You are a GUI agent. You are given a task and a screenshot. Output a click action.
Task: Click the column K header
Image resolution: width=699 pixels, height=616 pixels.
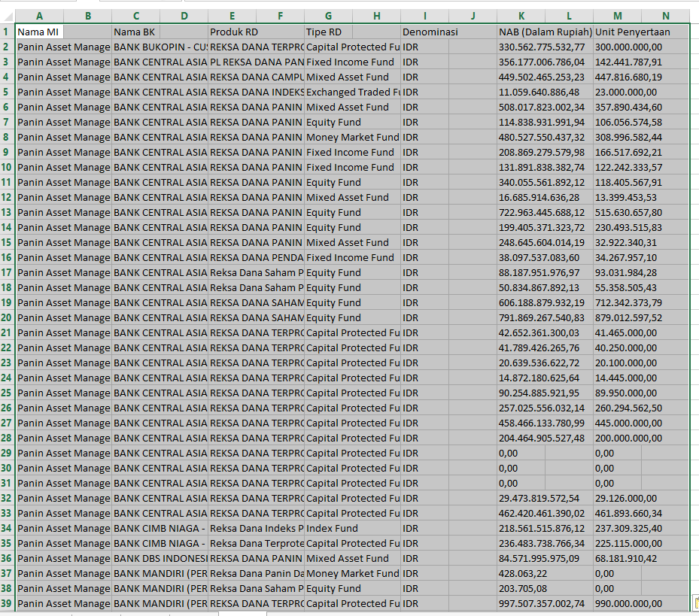pyautogui.click(x=521, y=16)
